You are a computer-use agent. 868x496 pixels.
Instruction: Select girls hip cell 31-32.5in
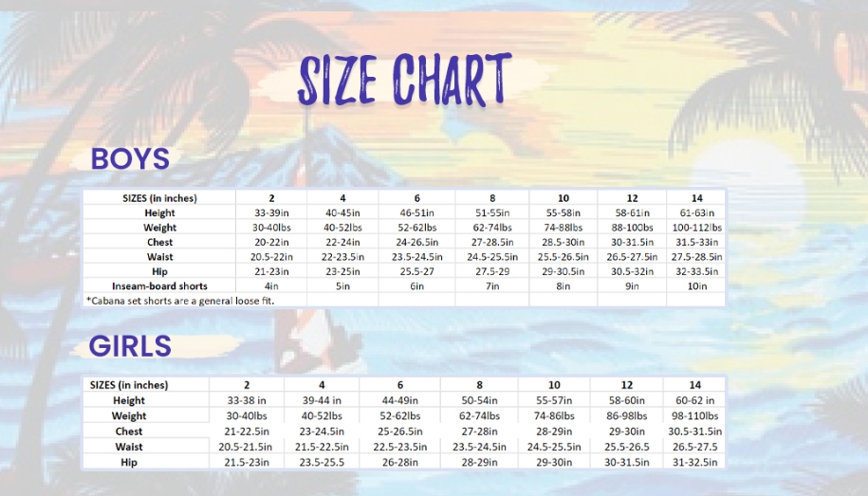click(x=695, y=462)
